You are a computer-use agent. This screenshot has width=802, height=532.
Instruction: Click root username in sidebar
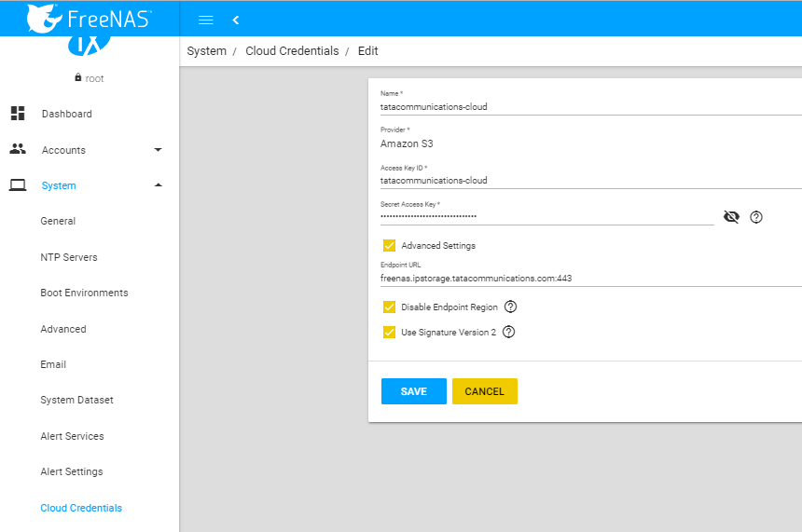pos(94,78)
